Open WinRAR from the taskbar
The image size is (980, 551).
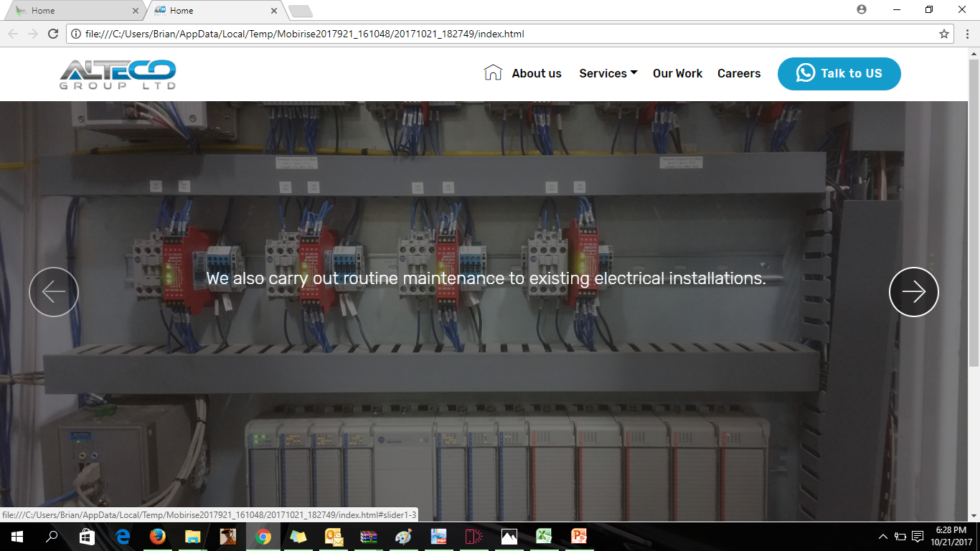pyautogui.click(x=368, y=537)
